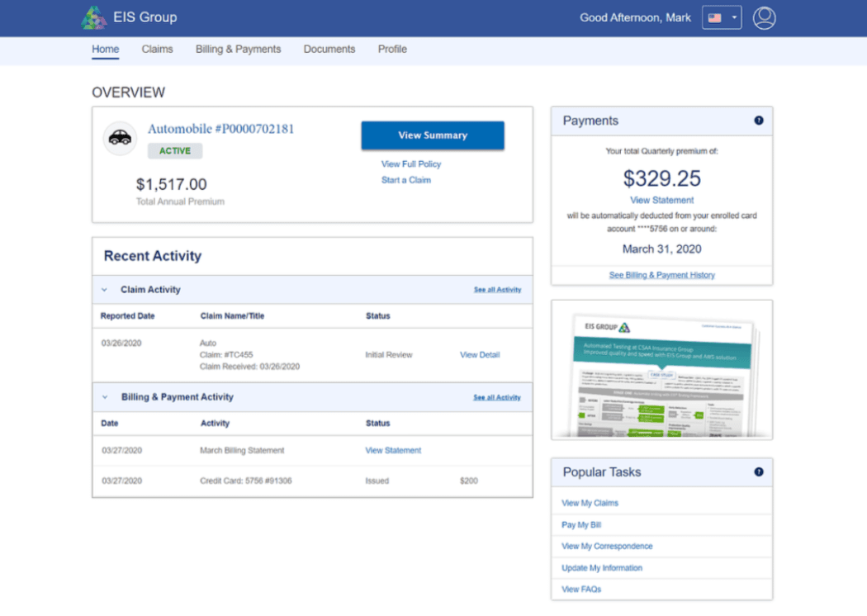View Detail for claim #TC455
The width and height of the screenshot is (867, 616).
479,354
